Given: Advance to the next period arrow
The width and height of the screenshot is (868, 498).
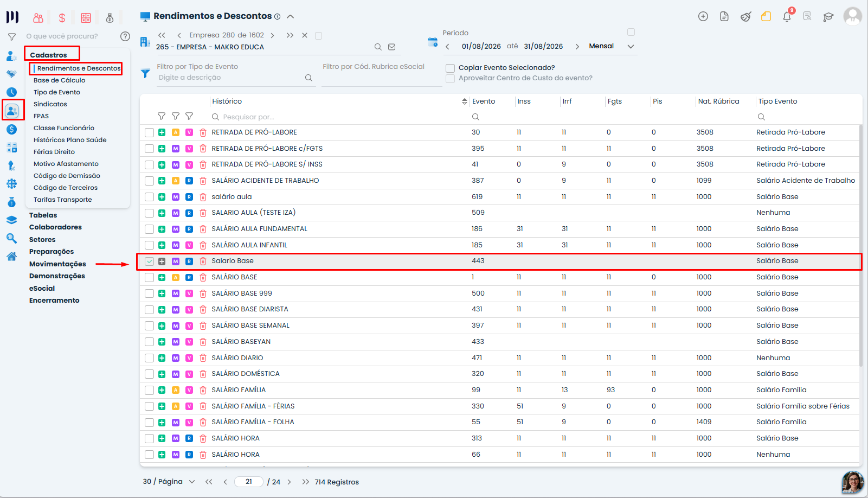Looking at the screenshot, I should pos(577,47).
